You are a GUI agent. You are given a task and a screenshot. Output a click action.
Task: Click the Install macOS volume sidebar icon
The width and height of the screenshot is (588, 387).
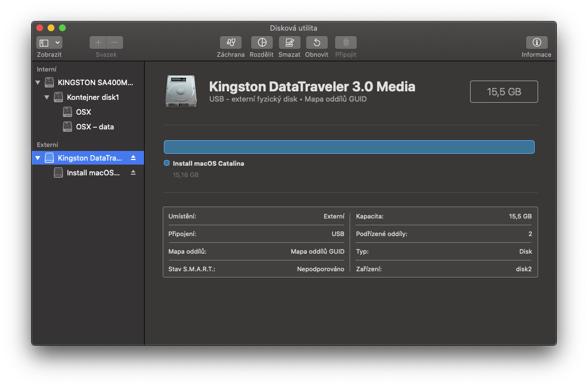coord(58,173)
